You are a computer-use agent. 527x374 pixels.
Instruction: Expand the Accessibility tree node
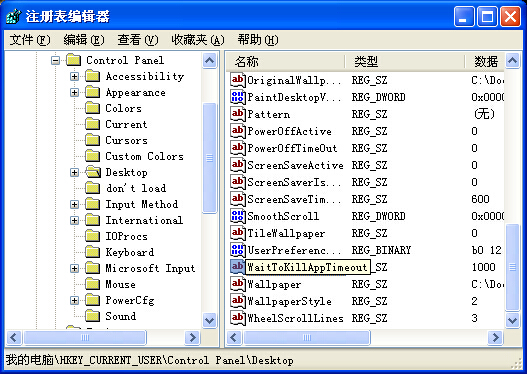click(75, 76)
